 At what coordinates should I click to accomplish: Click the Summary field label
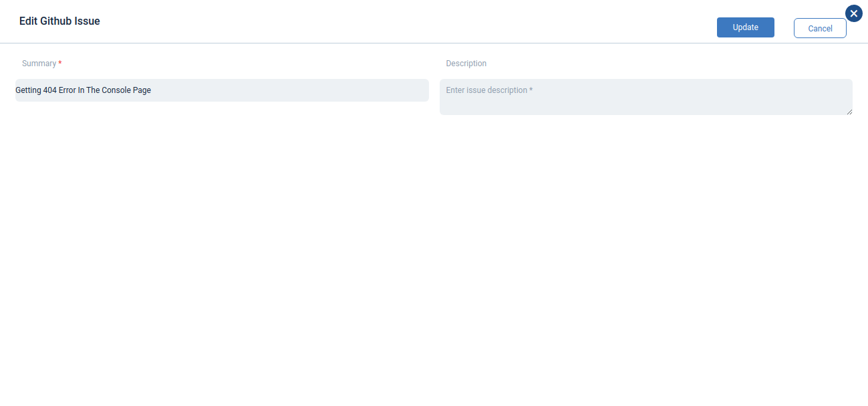click(39, 64)
